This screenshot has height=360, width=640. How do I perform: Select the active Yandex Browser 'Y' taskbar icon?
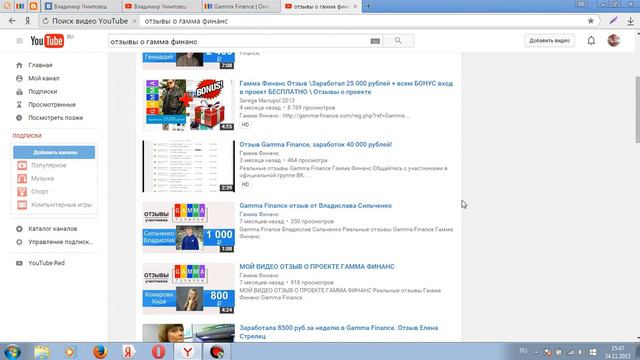point(187,351)
